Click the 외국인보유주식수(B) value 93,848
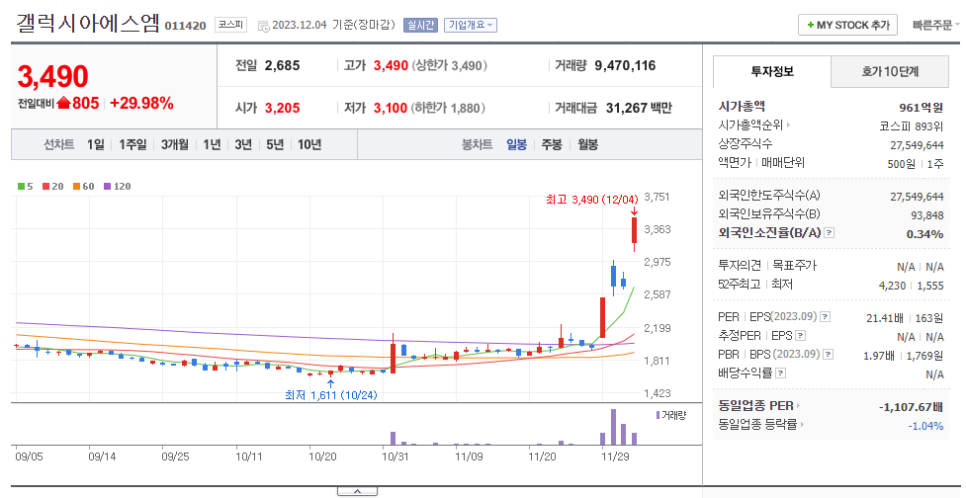The image size is (966, 498). pyautogui.click(x=927, y=215)
